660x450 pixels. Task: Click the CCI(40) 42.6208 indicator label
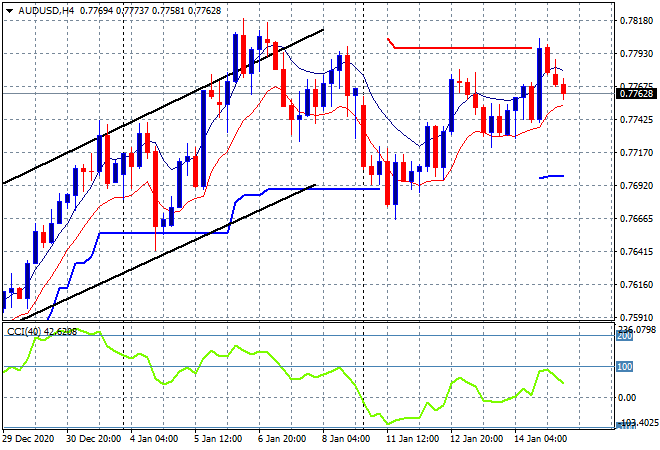click(x=42, y=332)
